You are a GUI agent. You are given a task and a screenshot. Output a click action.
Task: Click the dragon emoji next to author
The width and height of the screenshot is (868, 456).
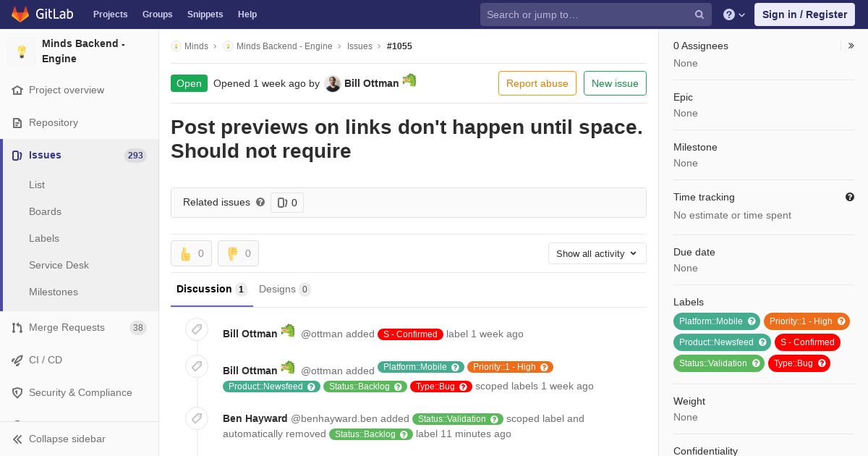point(409,80)
